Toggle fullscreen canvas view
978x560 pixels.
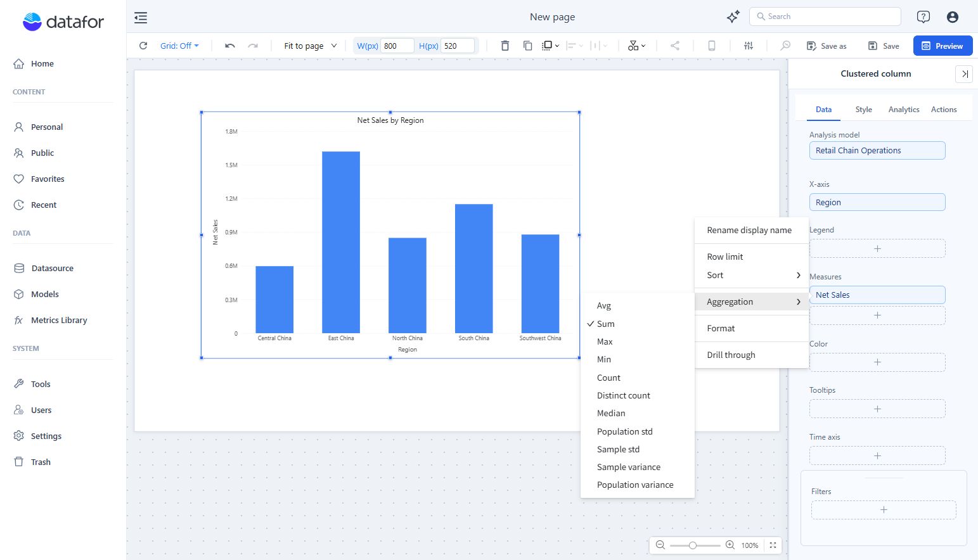coord(773,545)
